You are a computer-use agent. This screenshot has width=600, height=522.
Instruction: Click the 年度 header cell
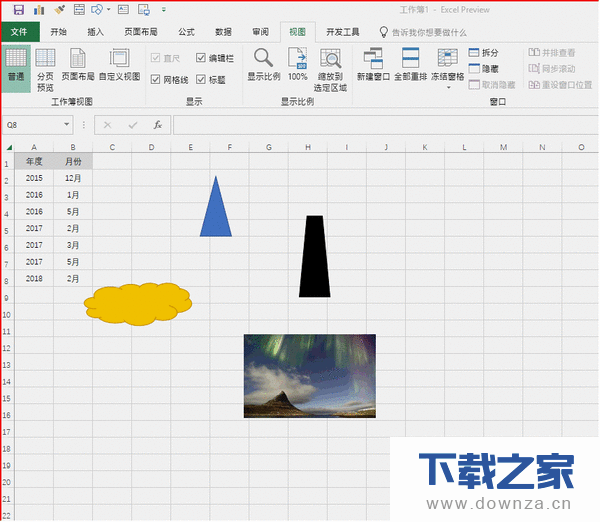[34, 161]
